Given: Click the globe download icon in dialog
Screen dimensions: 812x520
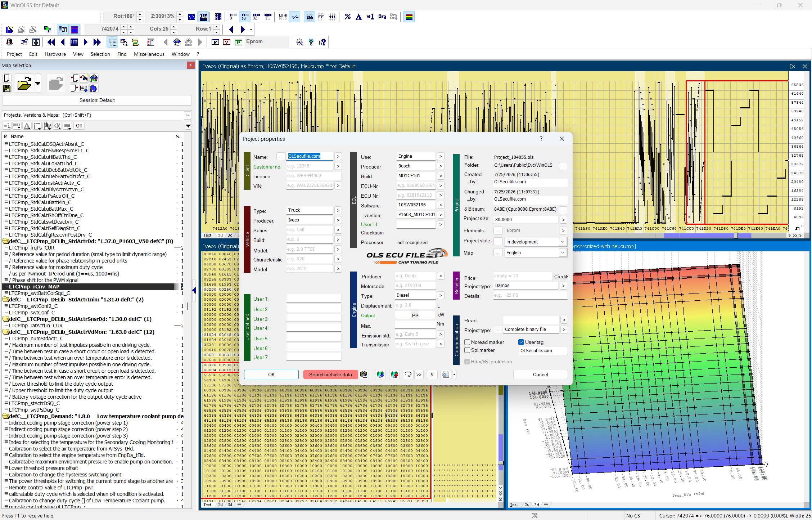Looking at the screenshot, I should coord(380,375).
